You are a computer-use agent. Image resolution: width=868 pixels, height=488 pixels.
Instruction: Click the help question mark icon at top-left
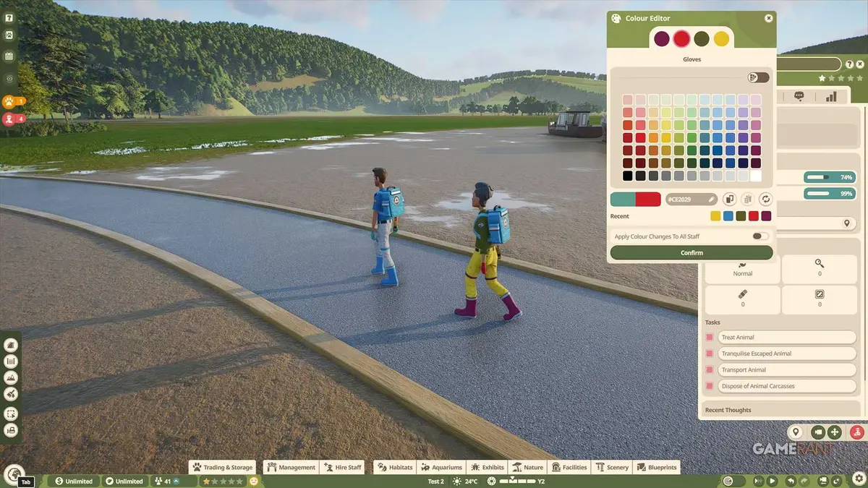coord(9,17)
